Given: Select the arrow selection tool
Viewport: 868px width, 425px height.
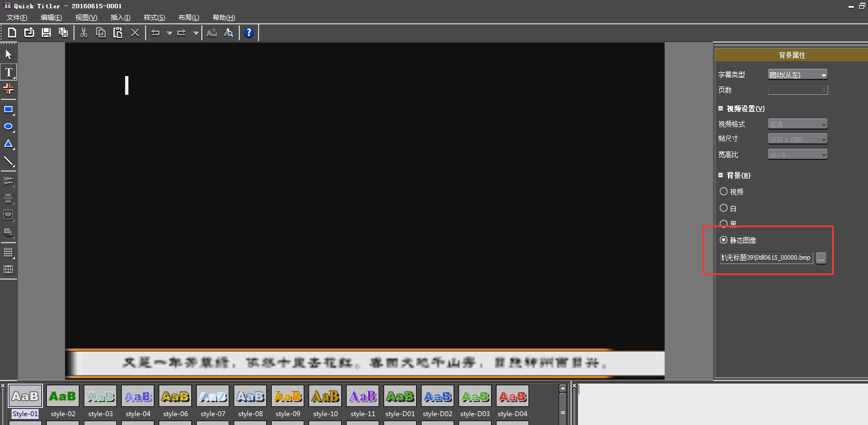Looking at the screenshot, I should coord(8,55).
